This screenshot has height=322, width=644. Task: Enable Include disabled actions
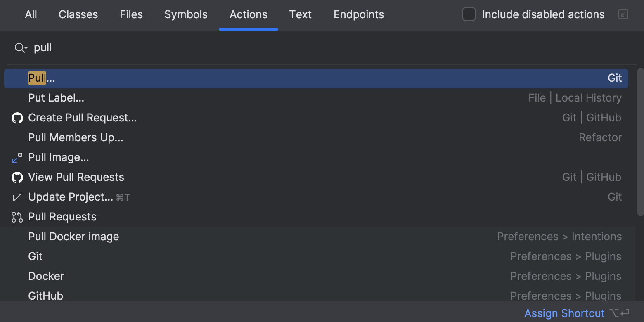(x=469, y=14)
